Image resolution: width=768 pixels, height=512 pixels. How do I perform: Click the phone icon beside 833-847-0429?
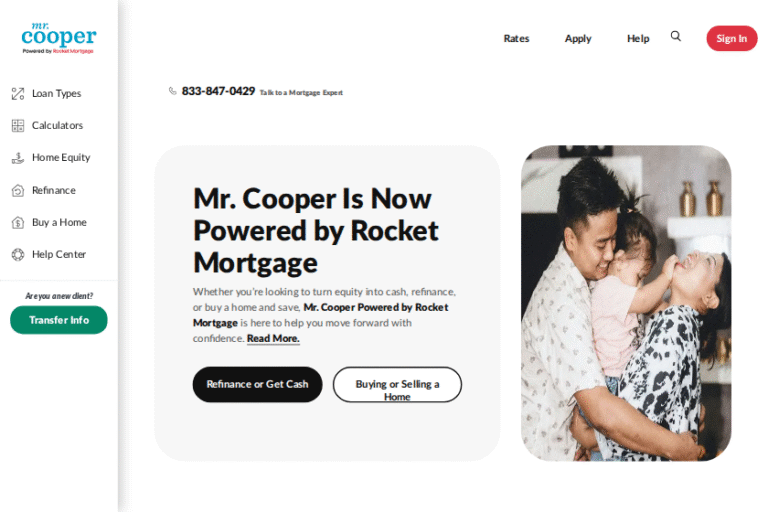tap(172, 91)
